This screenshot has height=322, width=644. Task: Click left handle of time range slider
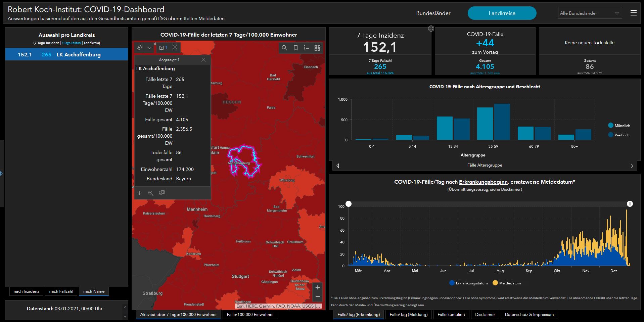coord(349,204)
